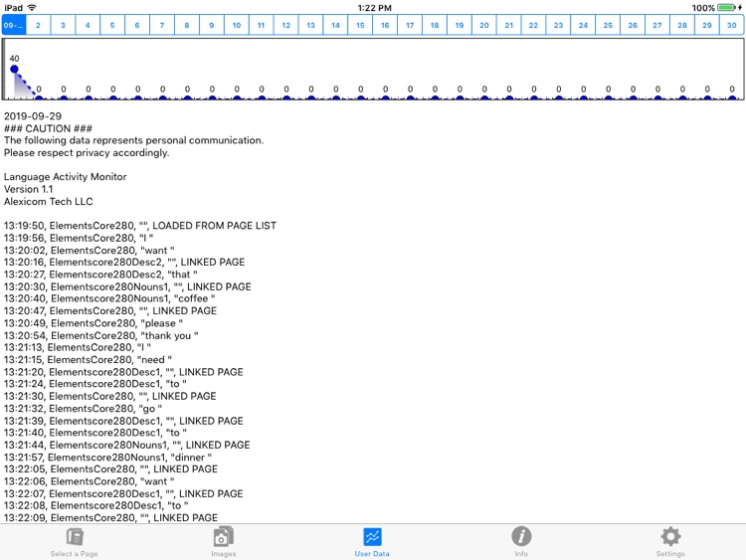This screenshot has width=746, height=560.
Task: Select day 29 in the date bar
Action: tap(707, 25)
